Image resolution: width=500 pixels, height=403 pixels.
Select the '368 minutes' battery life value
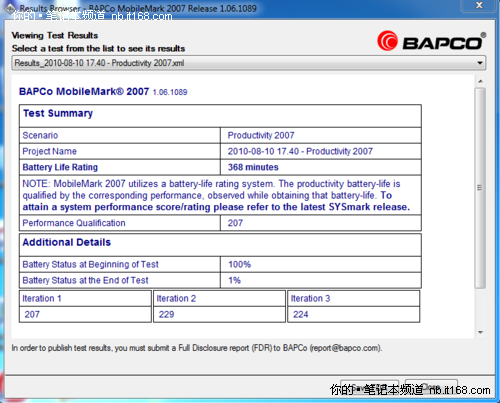(253, 167)
